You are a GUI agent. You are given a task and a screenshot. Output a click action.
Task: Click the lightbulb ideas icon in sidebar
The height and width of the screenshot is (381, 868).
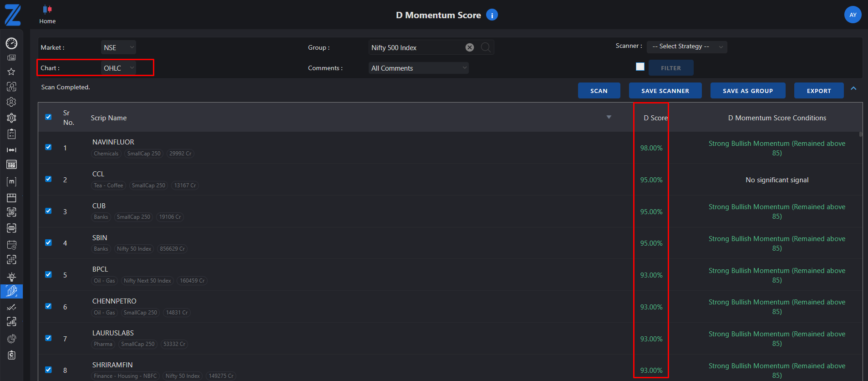point(11,277)
